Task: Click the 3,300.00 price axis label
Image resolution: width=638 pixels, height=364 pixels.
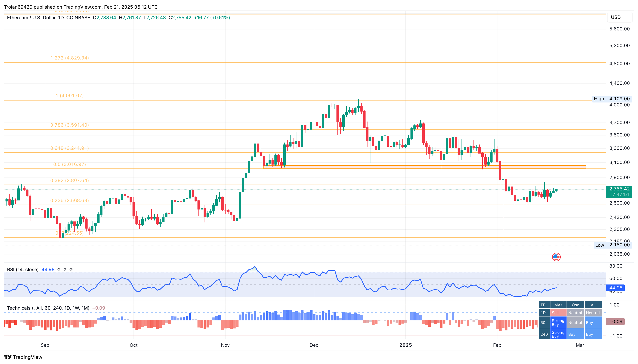Action: tap(620, 148)
